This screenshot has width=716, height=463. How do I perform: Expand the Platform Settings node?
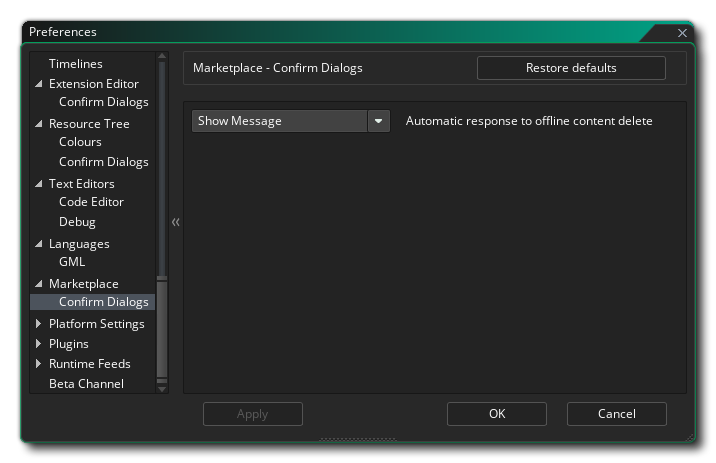click(38, 324)
